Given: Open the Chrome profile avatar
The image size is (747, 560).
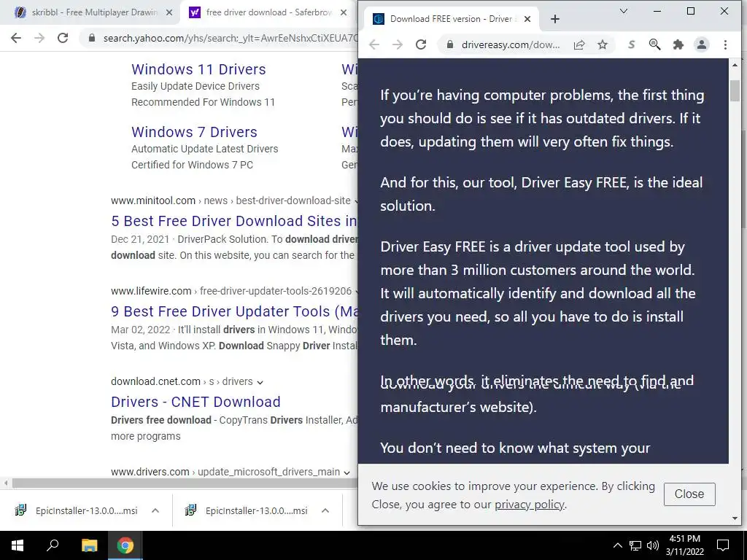Looking at the screenshot, I should coord(701,44).
